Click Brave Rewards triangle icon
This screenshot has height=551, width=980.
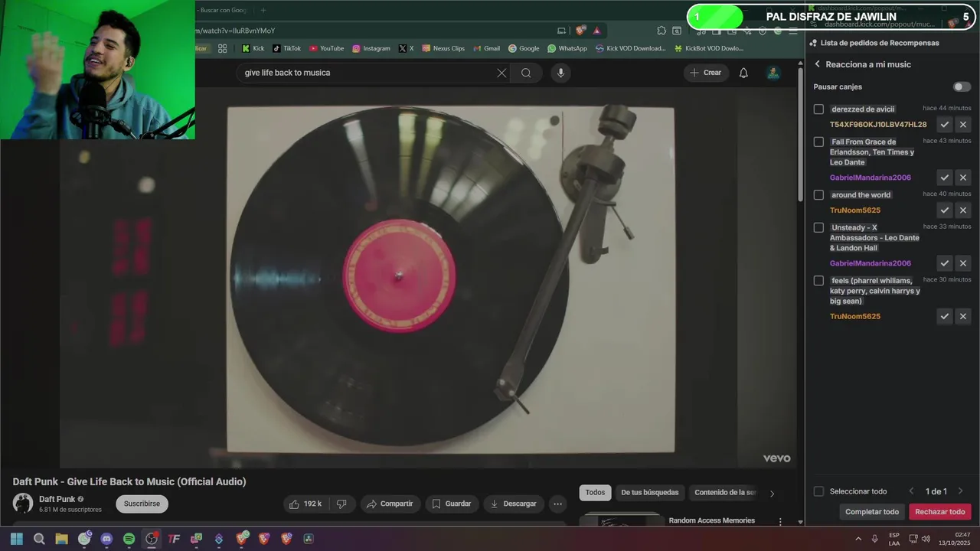596,31
